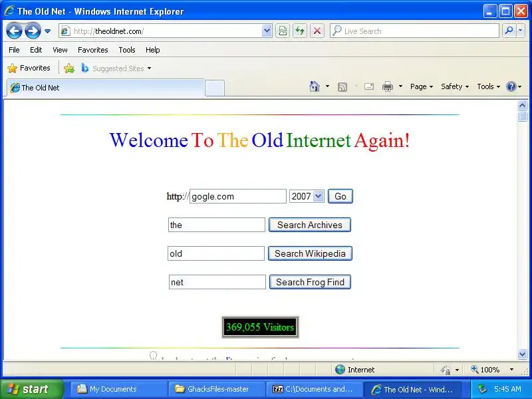Switch to My Documents taskbar window
Image resolution: width=532 pixels, height=399 pixels.
tap(118, 389)
